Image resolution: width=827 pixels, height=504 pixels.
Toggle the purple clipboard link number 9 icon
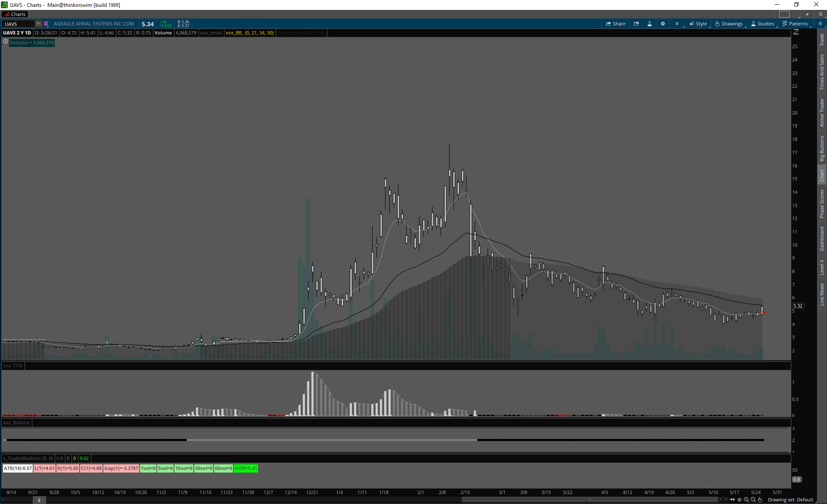tap(46, 24)
